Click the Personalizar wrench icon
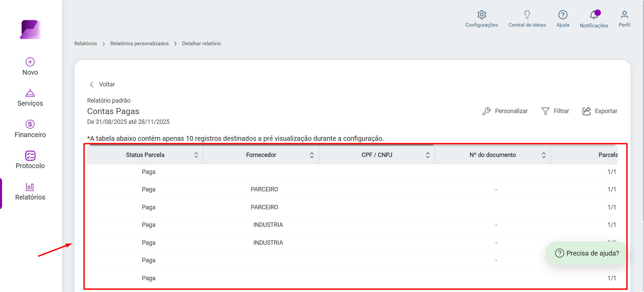The height and width of the screenshot is (292, 644). click(486, 111)
